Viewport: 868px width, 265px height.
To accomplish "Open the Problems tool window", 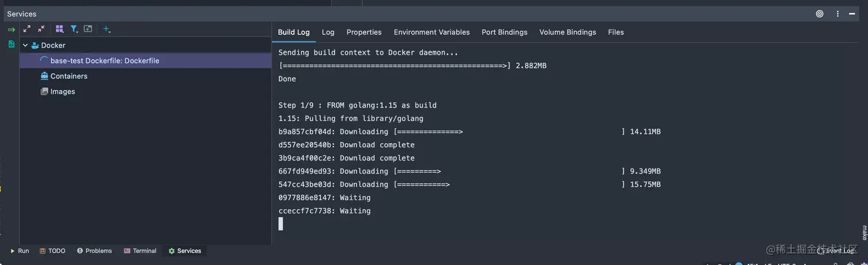I will tap(94, 251).
